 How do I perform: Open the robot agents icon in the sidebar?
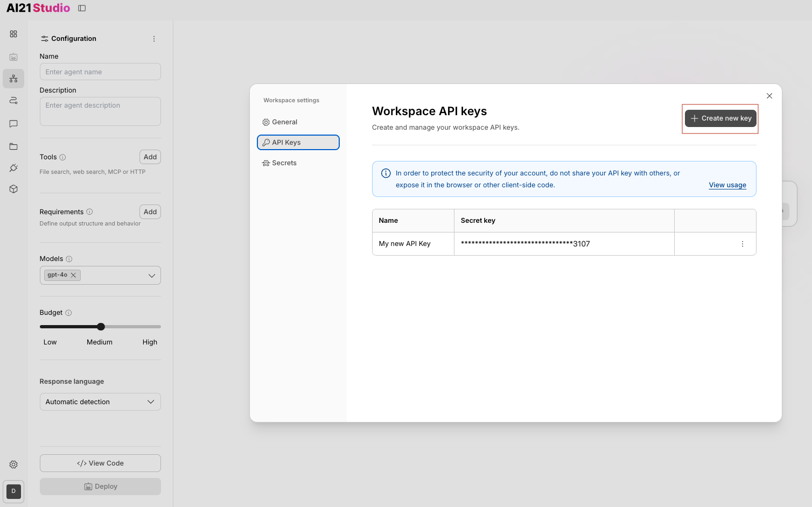13,57
